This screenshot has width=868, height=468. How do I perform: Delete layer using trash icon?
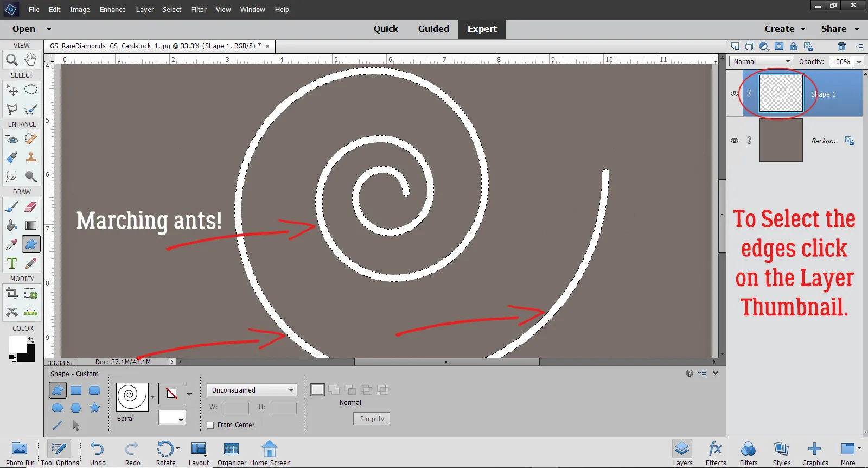point(841,47)
